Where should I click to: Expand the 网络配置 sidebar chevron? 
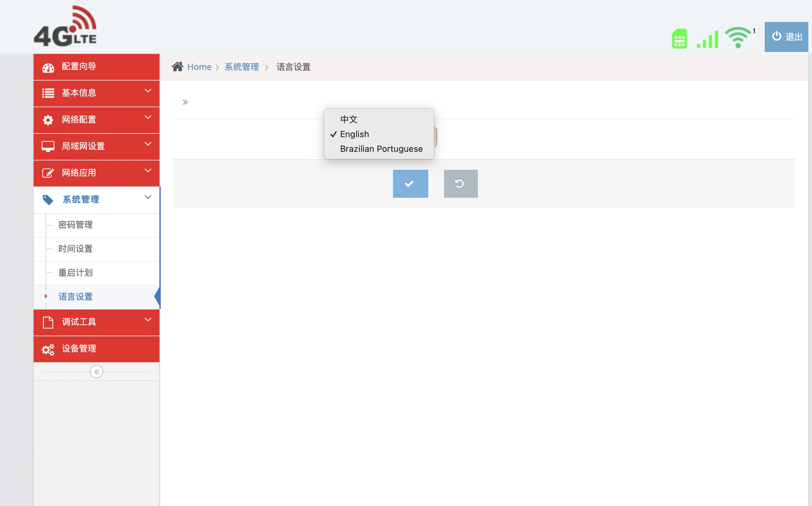(147, 118)
